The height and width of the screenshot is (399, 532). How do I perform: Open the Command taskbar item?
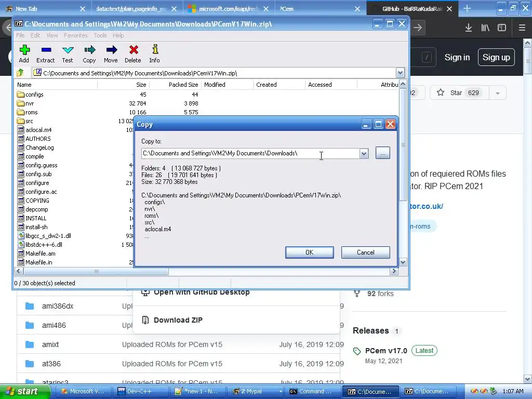click(313, 391)
